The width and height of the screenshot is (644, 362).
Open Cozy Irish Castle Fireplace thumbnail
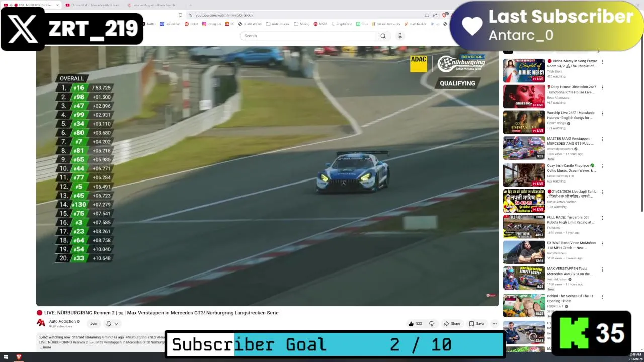[524, 174]
